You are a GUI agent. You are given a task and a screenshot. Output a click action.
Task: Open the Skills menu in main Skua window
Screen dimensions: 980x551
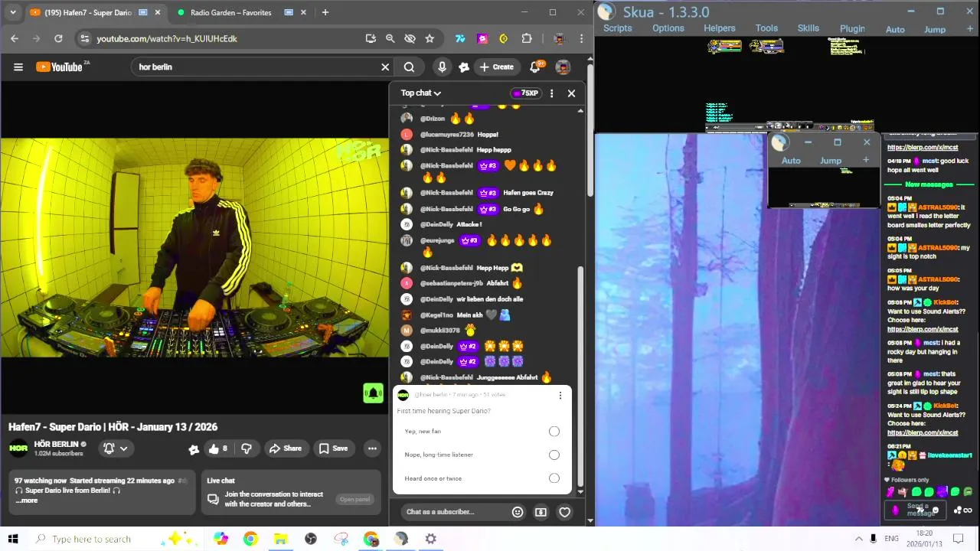pos(808,28)
